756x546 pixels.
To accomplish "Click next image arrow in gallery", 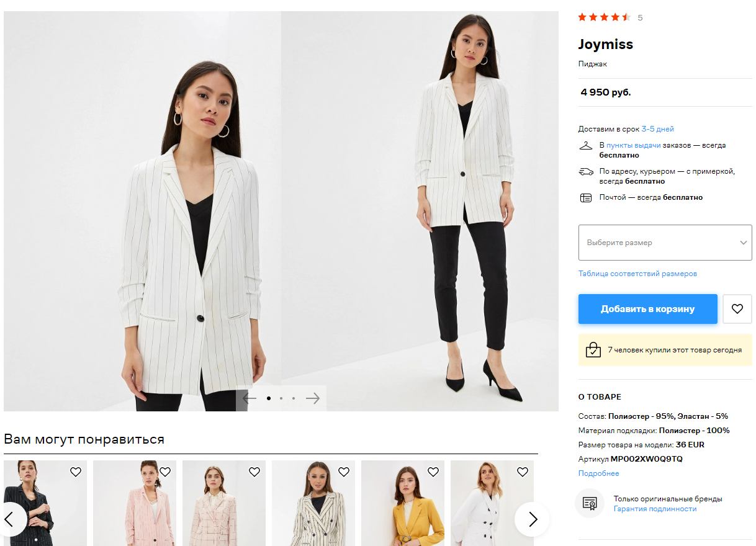I will click(x=313, y=398).
